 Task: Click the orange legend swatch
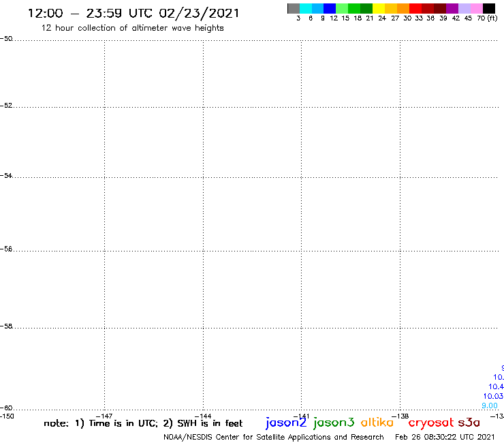tap(403, 8)
